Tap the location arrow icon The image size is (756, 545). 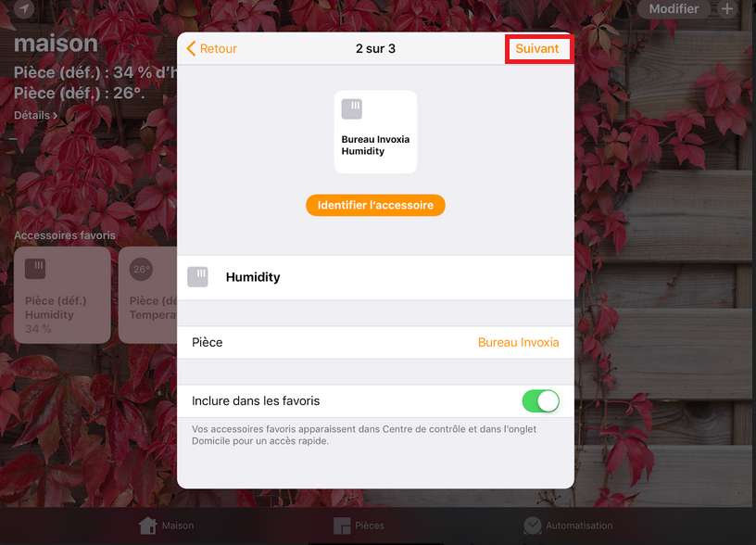[24, 8]
